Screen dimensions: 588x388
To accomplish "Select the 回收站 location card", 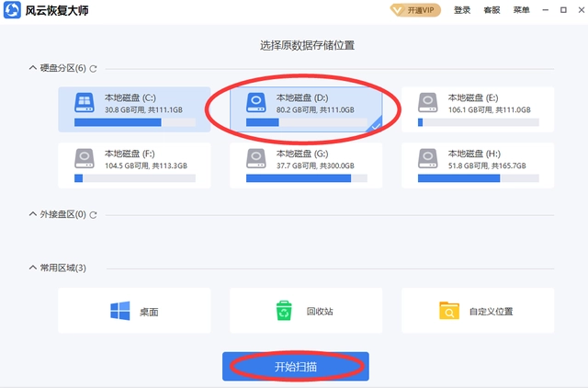I will click(306, 311).
